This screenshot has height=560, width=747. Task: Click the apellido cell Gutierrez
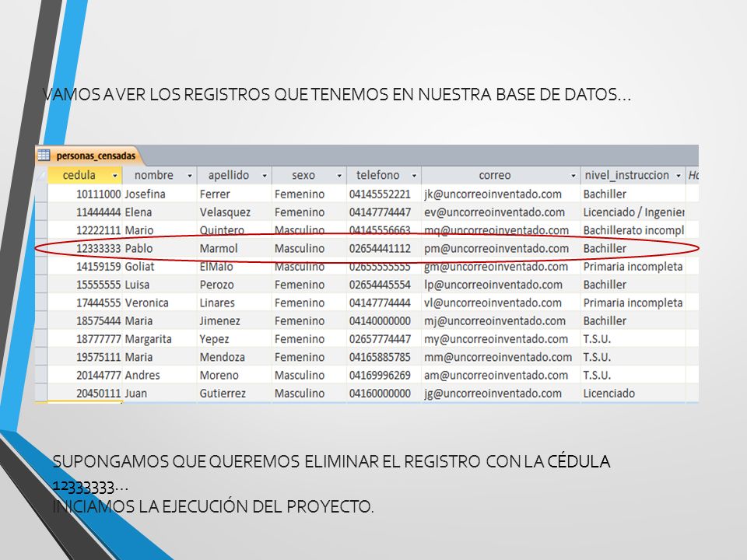234,393
